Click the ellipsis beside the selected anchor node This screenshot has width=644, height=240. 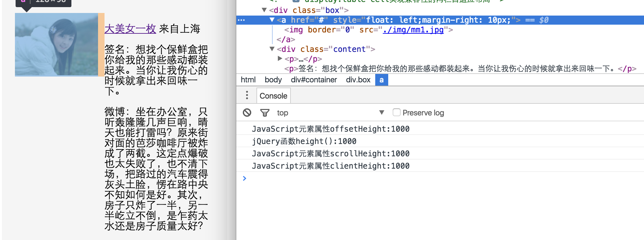tap(241, 20)
